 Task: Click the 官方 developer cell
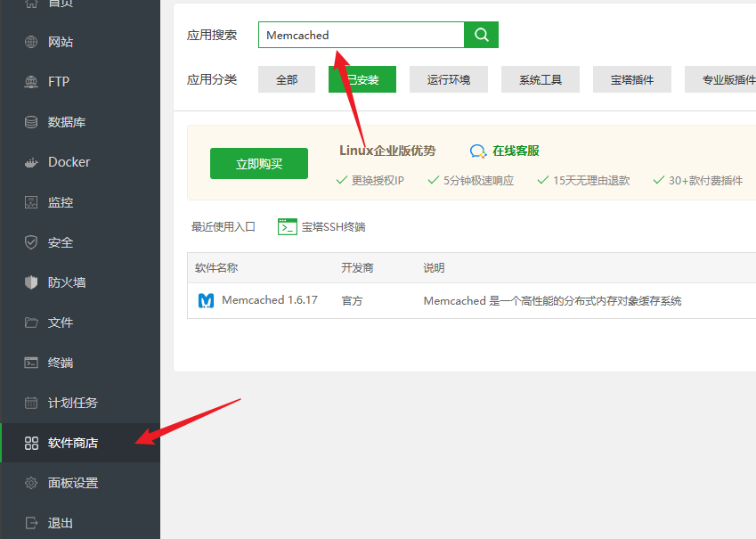(x=352, y=300)
